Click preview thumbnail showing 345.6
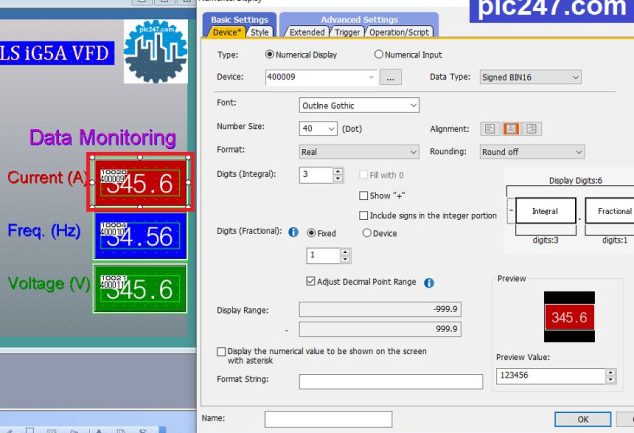The image size is (634, 433). [x=569, y=317]
